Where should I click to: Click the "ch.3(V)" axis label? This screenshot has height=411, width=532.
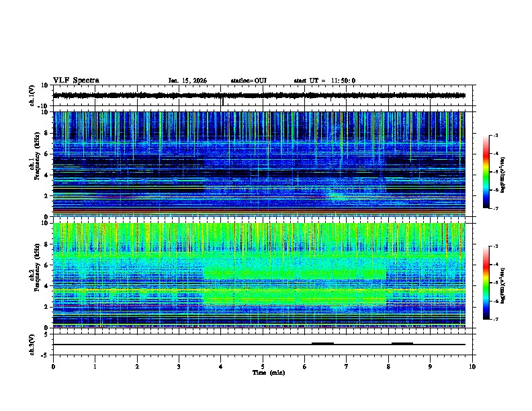(x=32, y=345)
